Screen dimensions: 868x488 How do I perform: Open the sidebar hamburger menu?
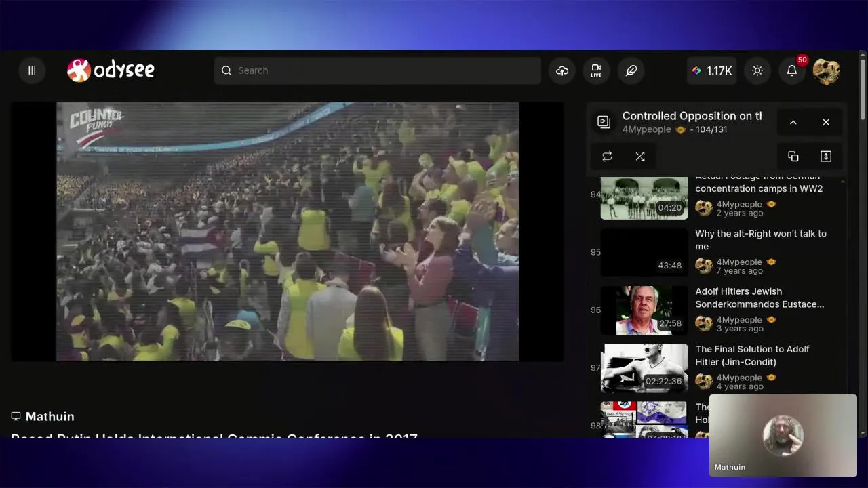(32, 70)
